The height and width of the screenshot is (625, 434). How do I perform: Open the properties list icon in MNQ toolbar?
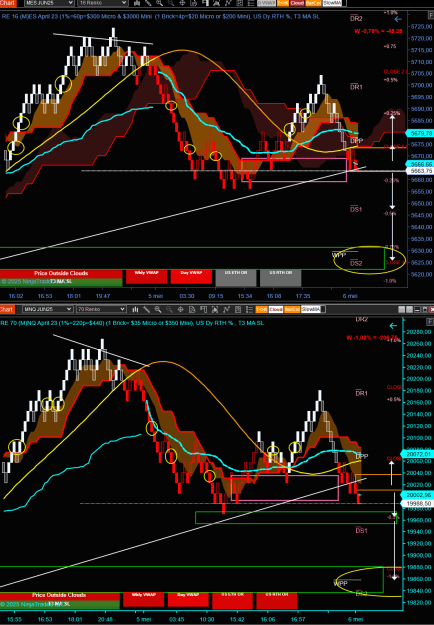point(249,309)
